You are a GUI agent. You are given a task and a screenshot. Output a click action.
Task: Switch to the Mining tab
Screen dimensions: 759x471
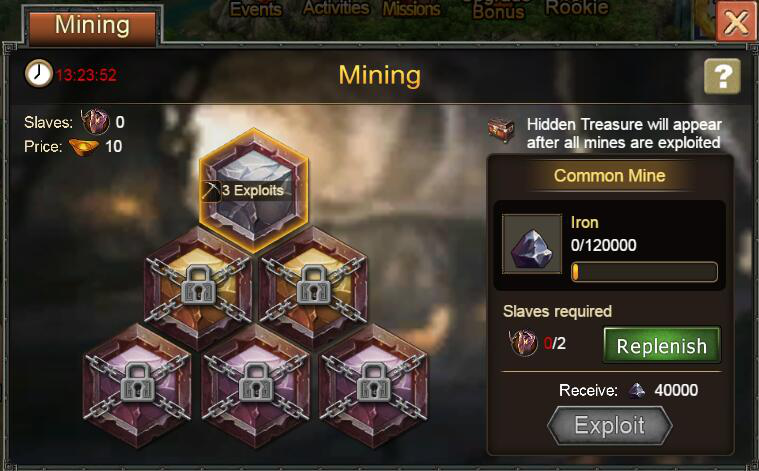click(x=92, y=25)
